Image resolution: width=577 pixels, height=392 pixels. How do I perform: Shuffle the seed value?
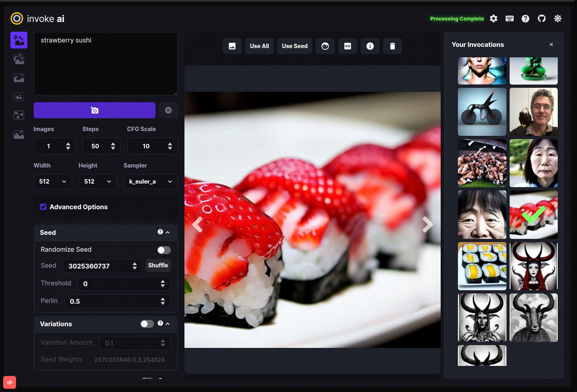[158, 265]
